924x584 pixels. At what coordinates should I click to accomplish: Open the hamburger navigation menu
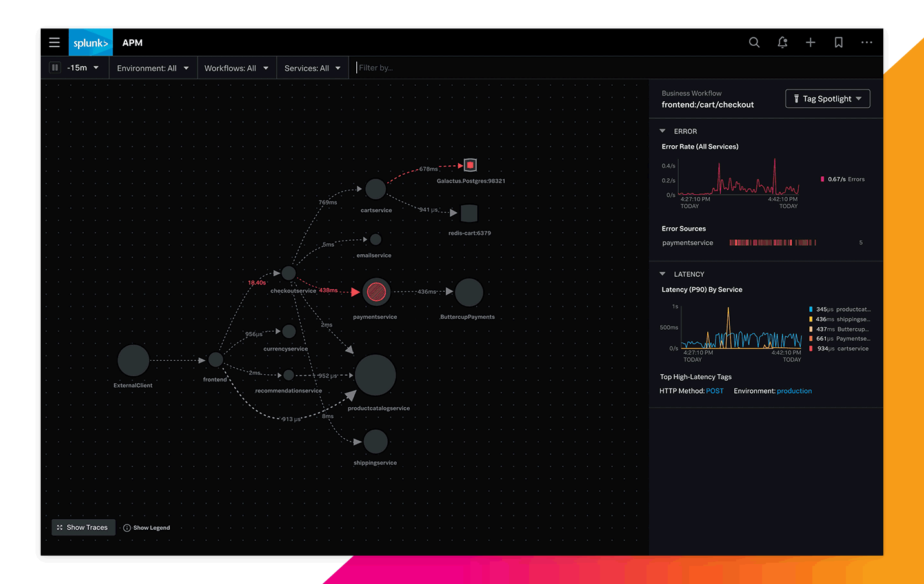tap(54, 43)
